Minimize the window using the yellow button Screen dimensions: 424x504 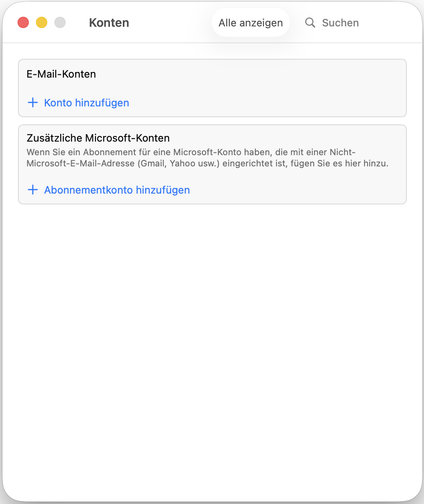[x=42, y=22]
